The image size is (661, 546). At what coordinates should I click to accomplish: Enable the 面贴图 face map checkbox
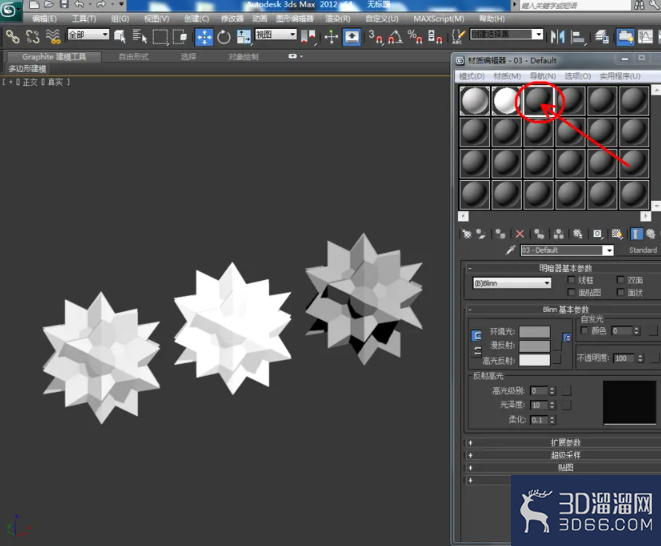571,292
